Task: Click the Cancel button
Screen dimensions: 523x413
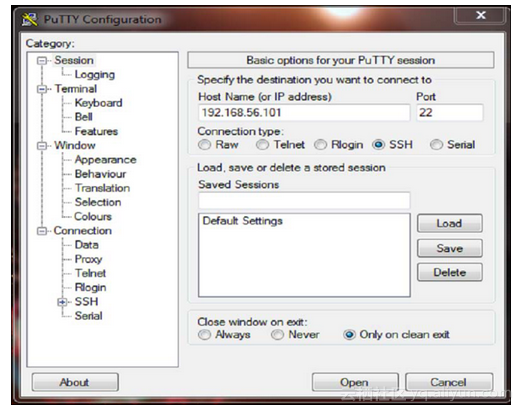Action: [x=449, y=382]
